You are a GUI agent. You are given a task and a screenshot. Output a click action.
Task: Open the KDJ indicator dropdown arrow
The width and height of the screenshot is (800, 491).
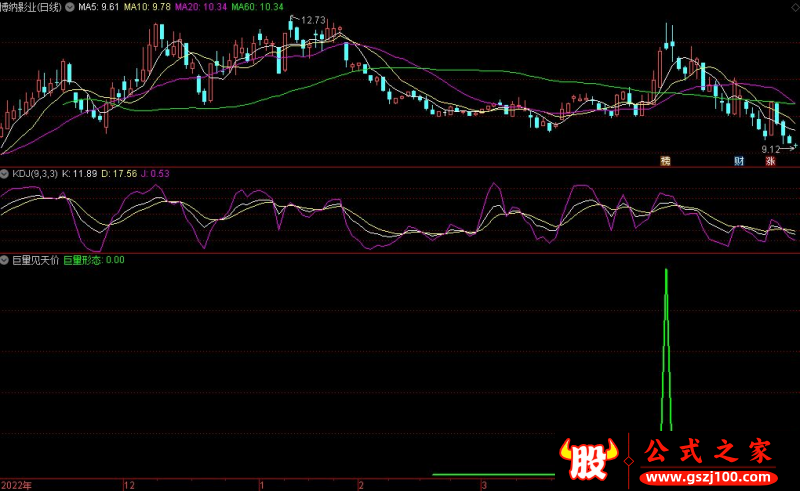click(5, 173)
